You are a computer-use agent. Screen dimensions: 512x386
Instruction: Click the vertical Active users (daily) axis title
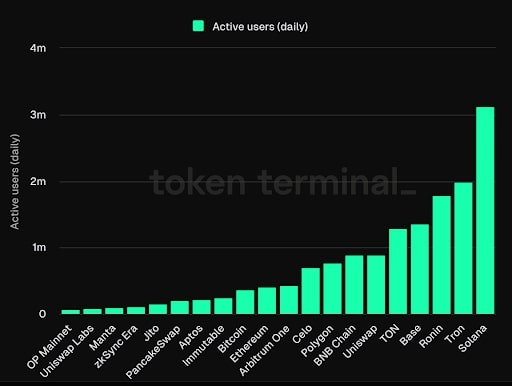tap(15, 182)
